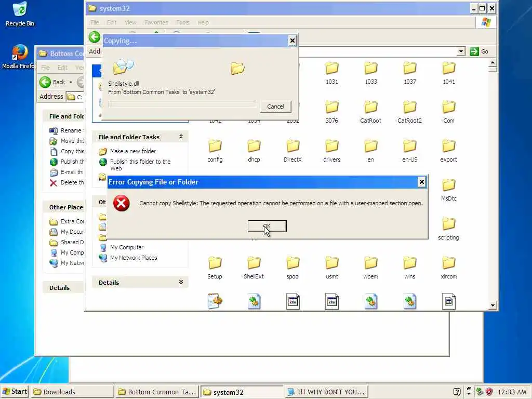Open Recycle Bin on the desktop
Viewport: 532px width, 399px height.
(20, 14)
